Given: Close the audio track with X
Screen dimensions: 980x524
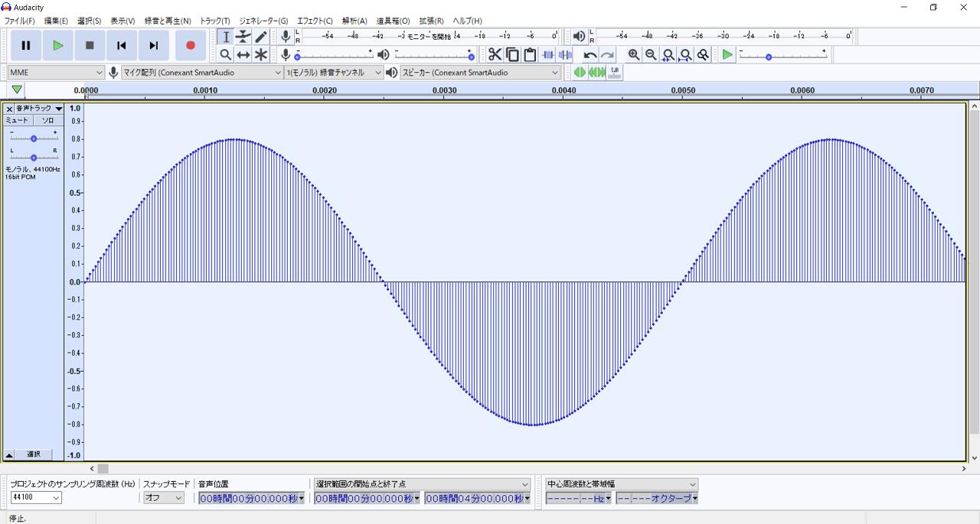Looking at the screenshot, I should point(9,109).
